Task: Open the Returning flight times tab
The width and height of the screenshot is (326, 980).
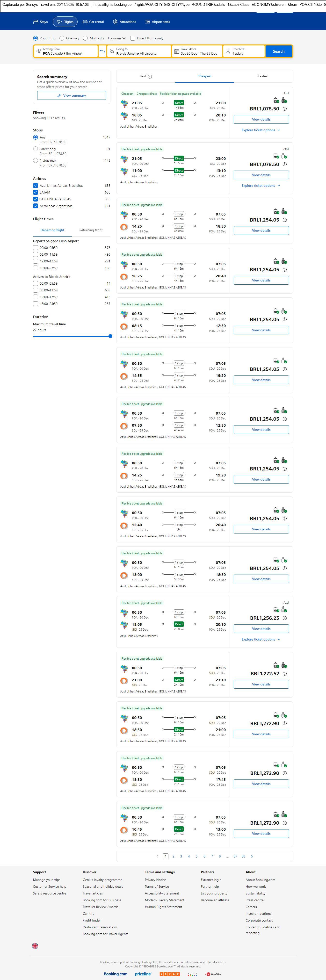Action: click(x=91, y=230)
